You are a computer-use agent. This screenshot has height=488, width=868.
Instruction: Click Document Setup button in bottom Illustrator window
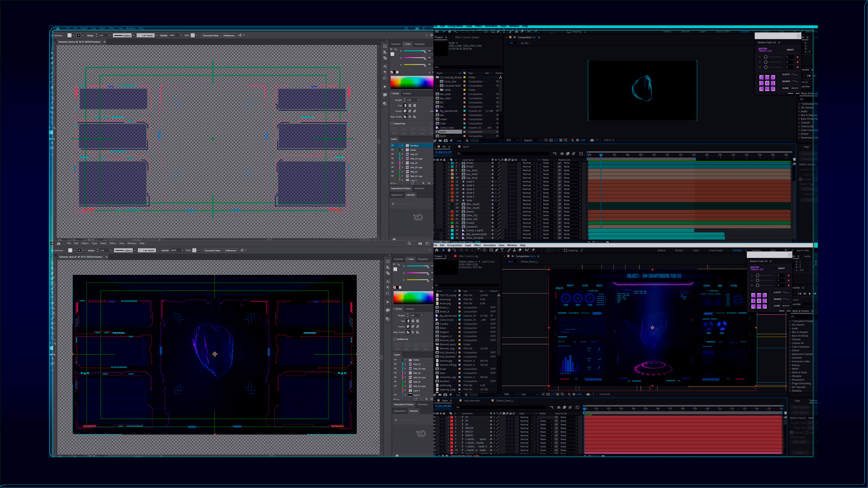click(x=212, y=250)
